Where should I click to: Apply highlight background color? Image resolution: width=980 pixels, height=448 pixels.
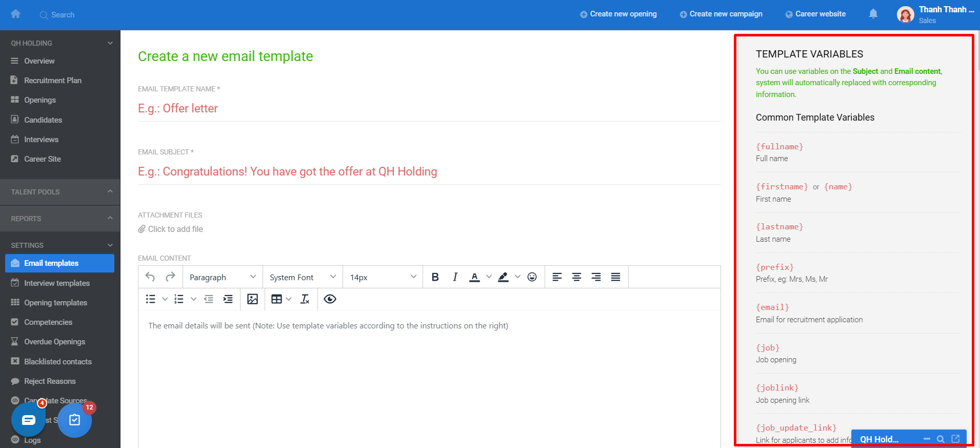click(503, 277)
